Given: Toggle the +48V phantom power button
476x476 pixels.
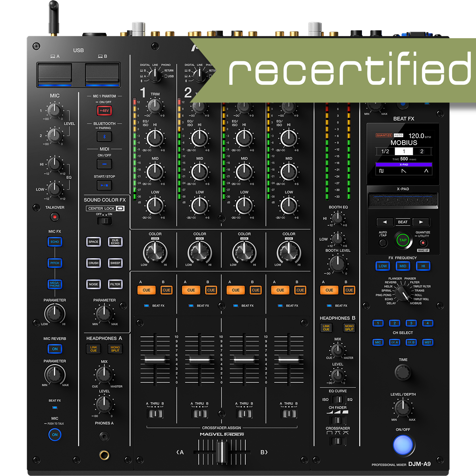Looking at the screenshot, I should point(104,110).
